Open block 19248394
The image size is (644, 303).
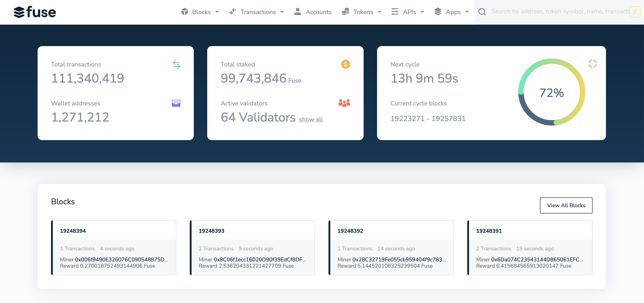pos(73,230)
